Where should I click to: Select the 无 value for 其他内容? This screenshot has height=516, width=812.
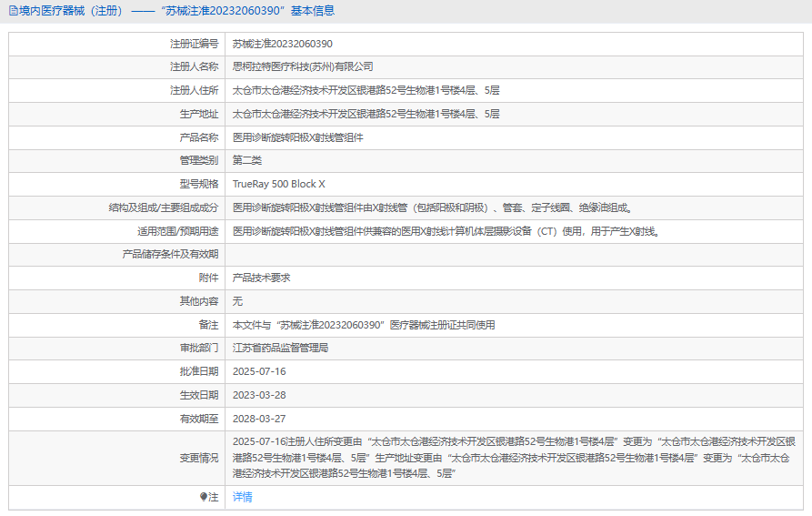pyautogui.click(x=237, y=301)
